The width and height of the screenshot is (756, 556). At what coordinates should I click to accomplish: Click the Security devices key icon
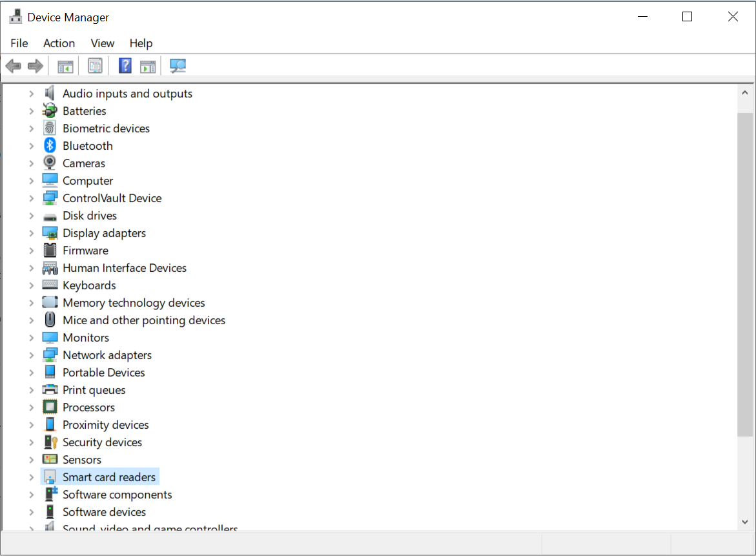pyautogui.click(x=50, y=442)
